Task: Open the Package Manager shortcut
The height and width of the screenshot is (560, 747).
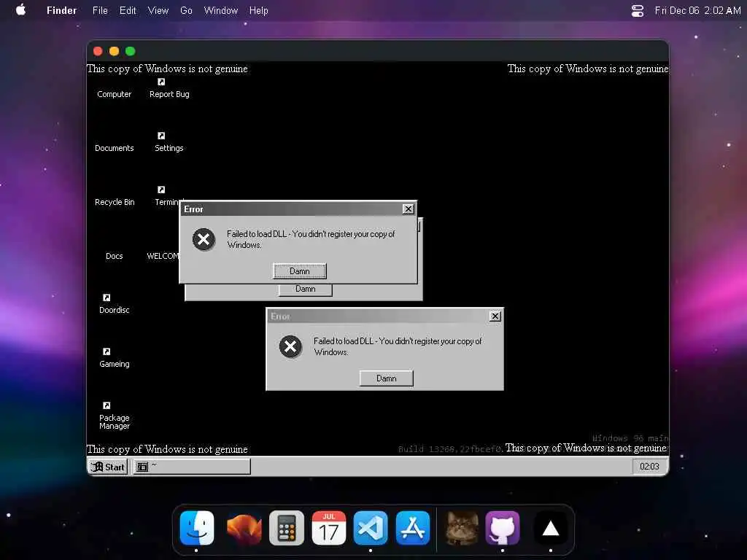Action: coord(114,416)
